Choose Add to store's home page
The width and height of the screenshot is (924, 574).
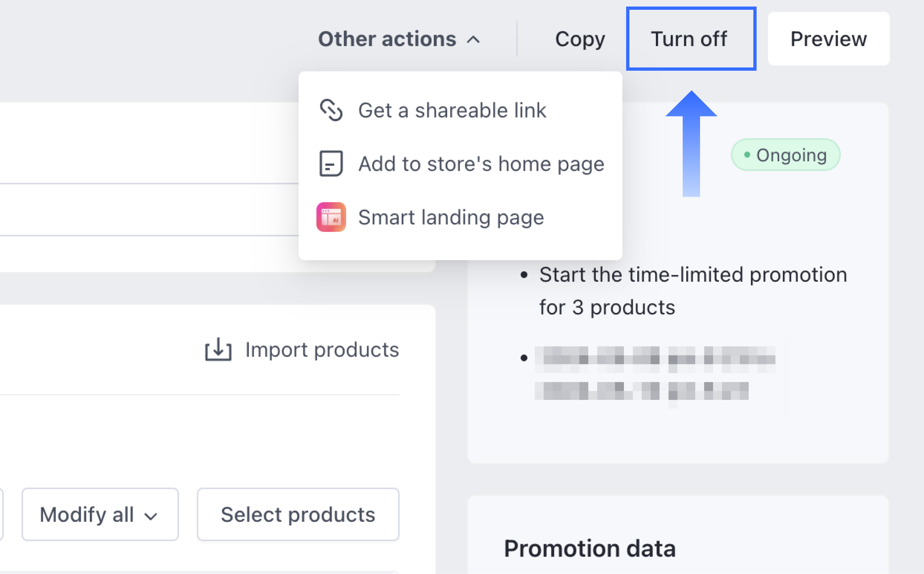click(481, 164)
